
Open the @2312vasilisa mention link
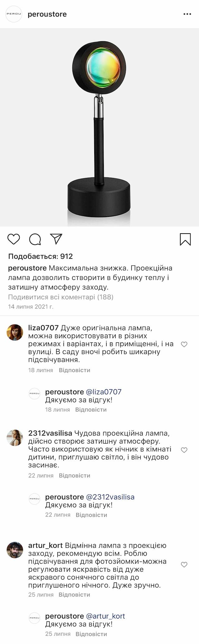click(x=110, y=497)
